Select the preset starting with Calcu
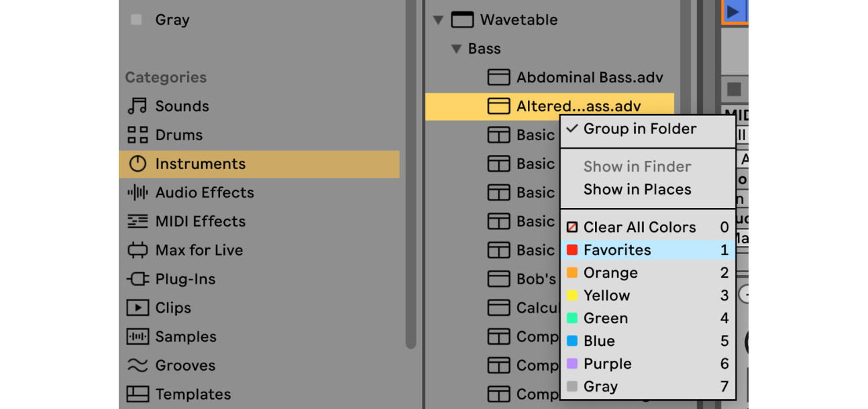Screen dimensions: 868x409 pyautogui.click(x=522, y=308)
